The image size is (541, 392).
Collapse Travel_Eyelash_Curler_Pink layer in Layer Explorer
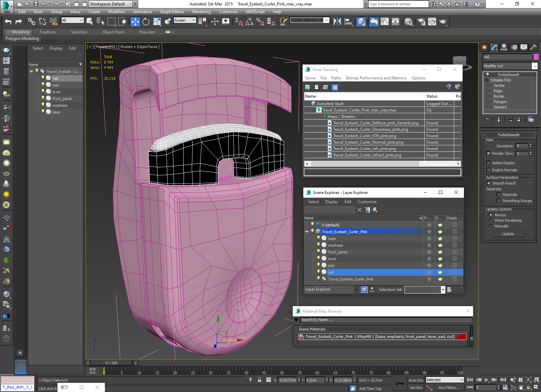[x=307, y=232]
